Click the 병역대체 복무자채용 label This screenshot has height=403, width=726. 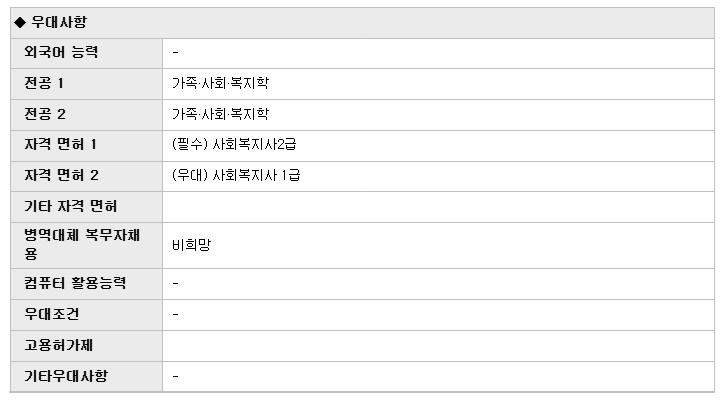click(x=82, y=245)
